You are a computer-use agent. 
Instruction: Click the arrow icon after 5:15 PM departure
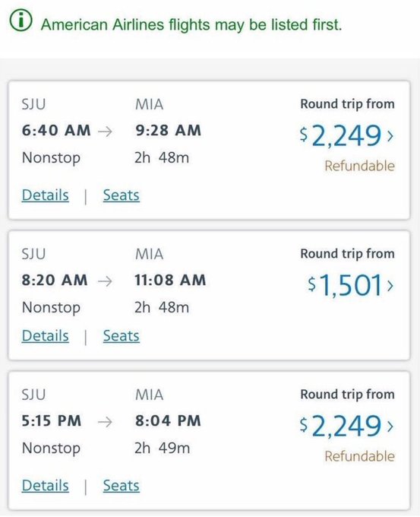pyautogui.click(x=105, y=422)
